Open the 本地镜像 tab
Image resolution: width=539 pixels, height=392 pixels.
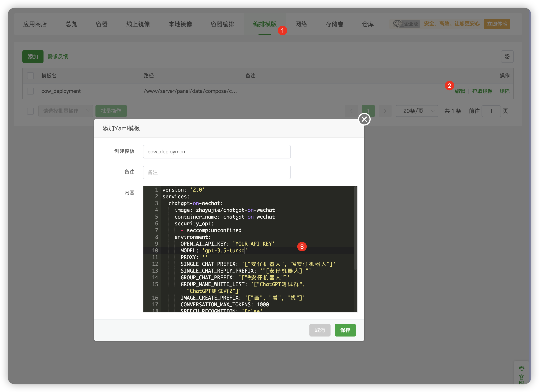(x=180, y=24)
